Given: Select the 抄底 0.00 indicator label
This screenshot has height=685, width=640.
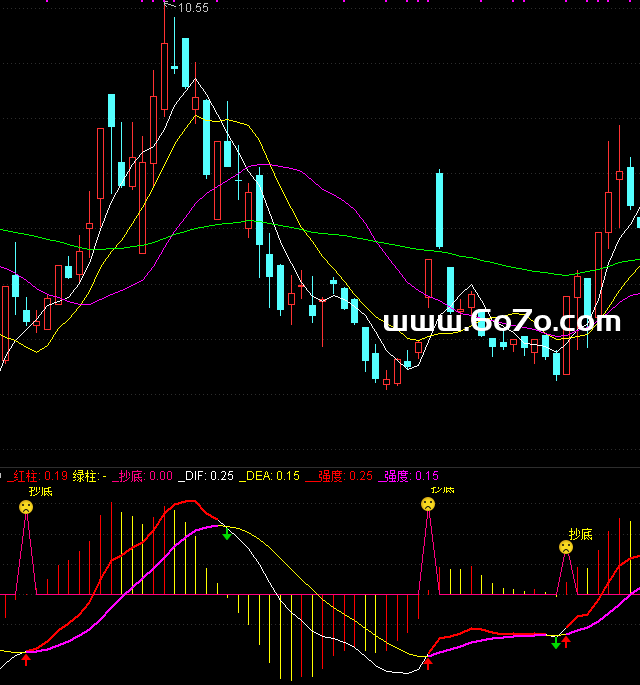Looking at the screenshot, I should pos(143,477).
